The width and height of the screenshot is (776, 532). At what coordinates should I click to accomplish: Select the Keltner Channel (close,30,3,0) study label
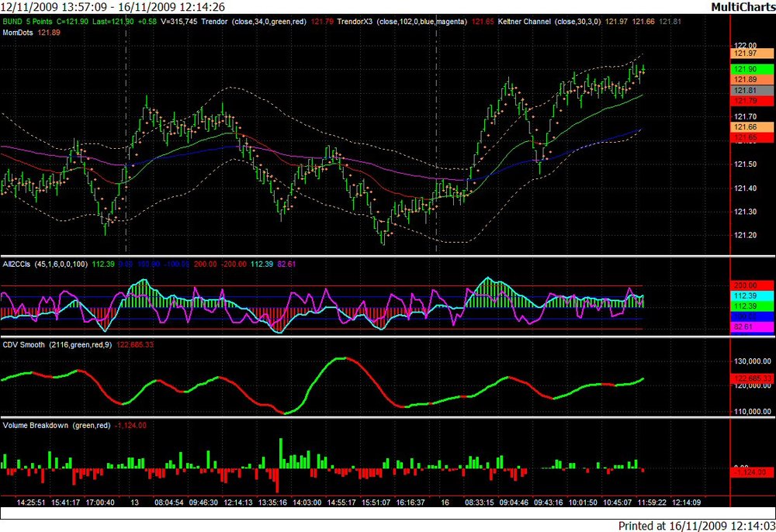click(549, 22)
